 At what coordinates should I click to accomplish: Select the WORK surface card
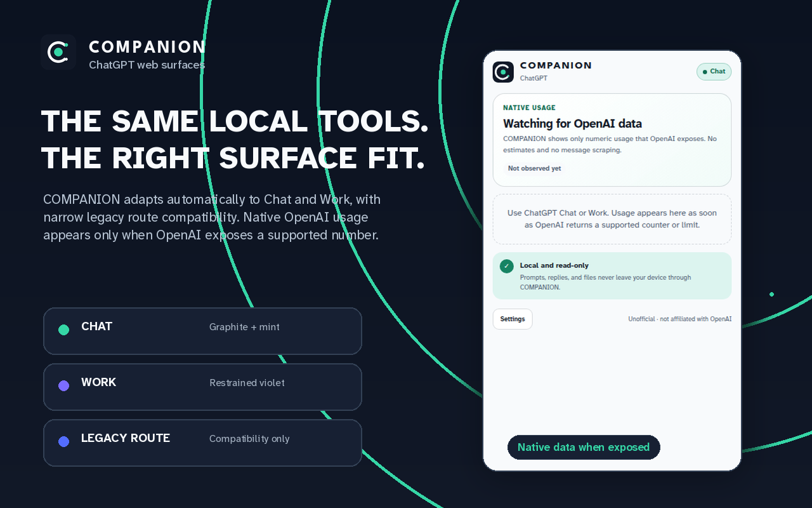[202, 387]
